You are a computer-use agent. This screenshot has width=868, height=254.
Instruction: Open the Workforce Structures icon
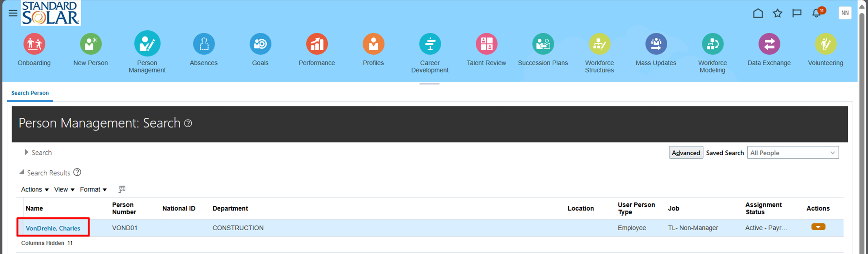click(599, 44)
